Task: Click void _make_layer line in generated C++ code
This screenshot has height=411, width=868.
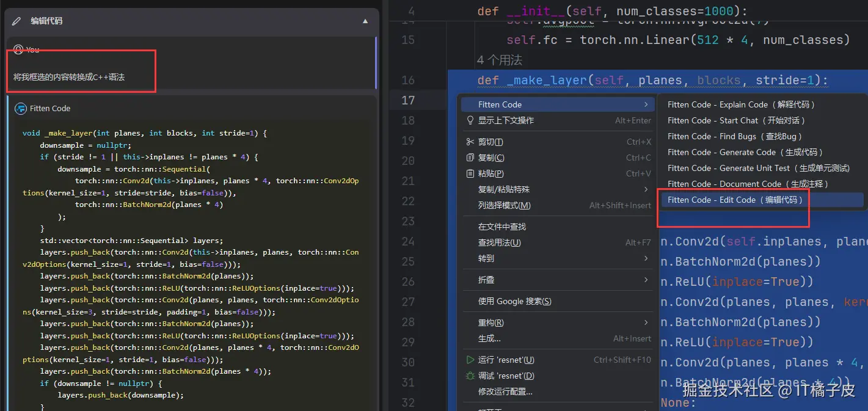Action: coord(145,133)
